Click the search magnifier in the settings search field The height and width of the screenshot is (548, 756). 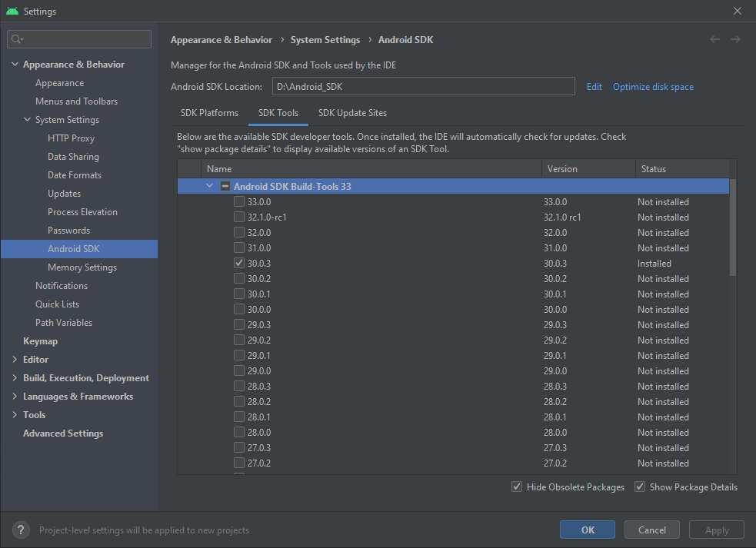17,38
